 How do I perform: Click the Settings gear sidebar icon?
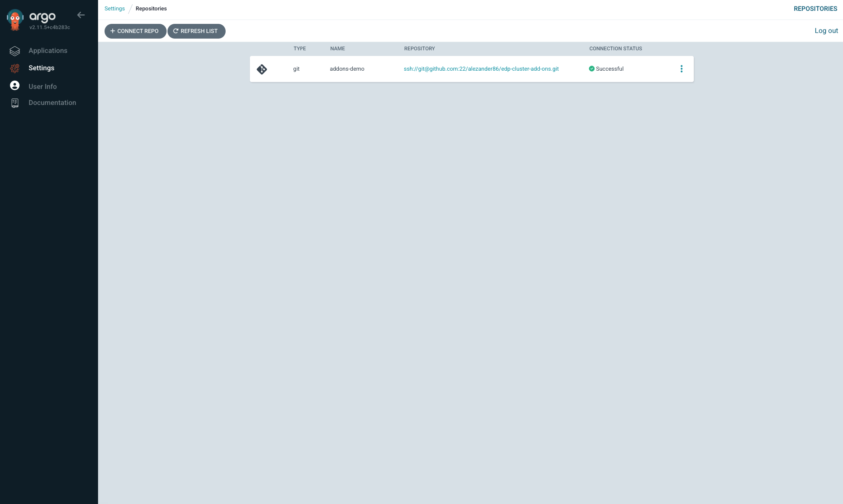click(x=14, y=68)
